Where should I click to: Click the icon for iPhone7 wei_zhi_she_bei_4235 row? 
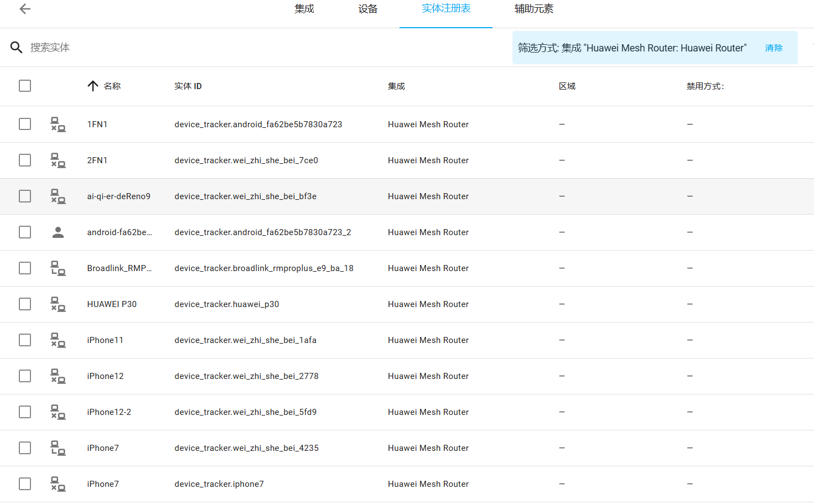click(58, 448)
